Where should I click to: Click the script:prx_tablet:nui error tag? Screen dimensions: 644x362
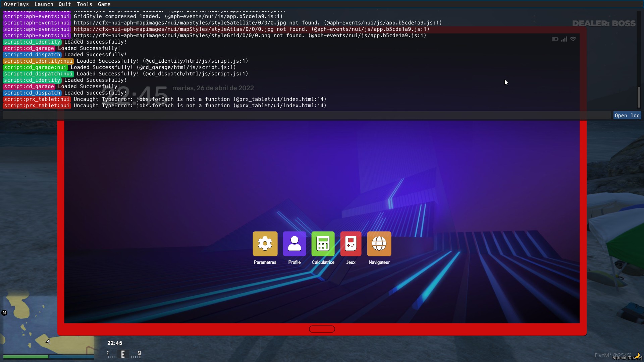click(37, 99)
